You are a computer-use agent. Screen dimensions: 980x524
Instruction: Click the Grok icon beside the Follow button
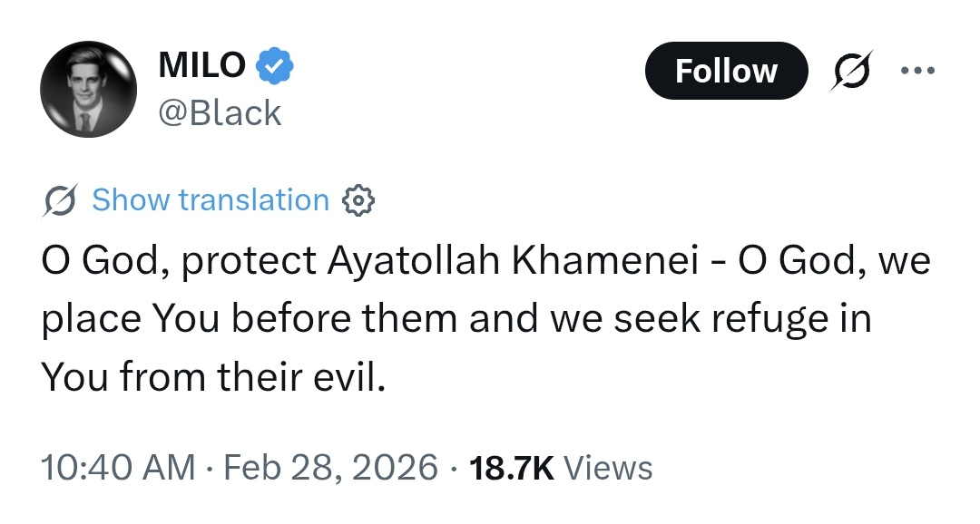[852, 70]
